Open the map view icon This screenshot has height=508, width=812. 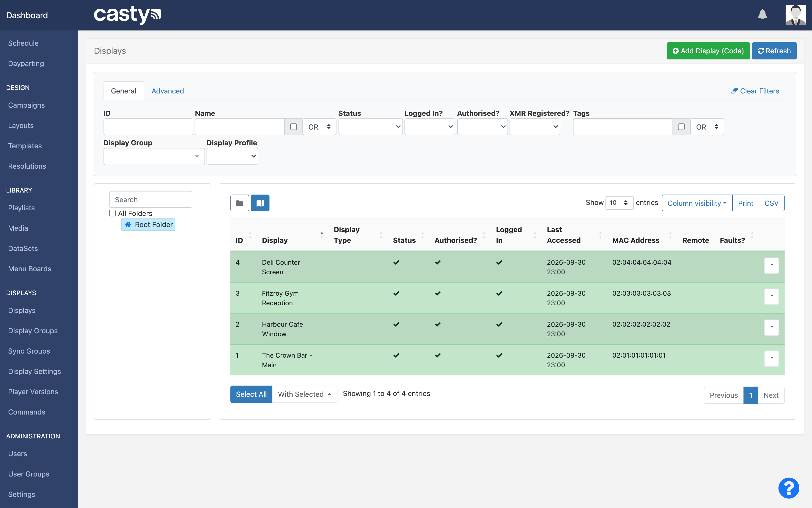260,203
